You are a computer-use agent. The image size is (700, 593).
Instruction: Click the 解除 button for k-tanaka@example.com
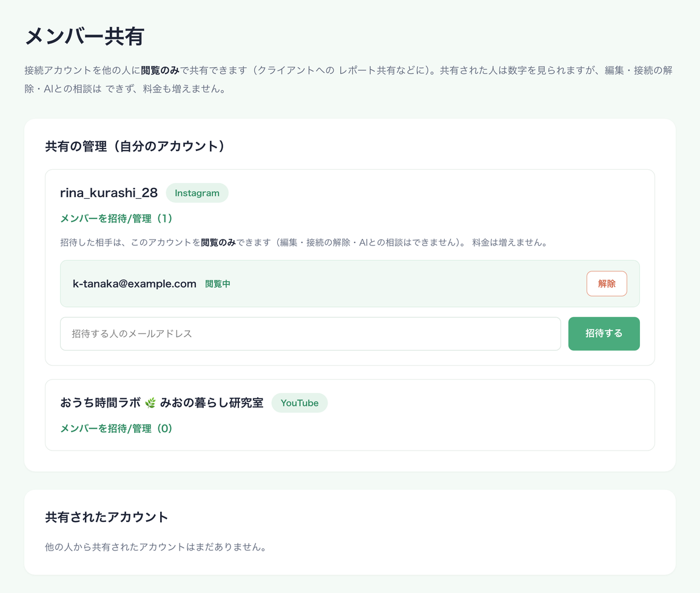click(606, 283)
